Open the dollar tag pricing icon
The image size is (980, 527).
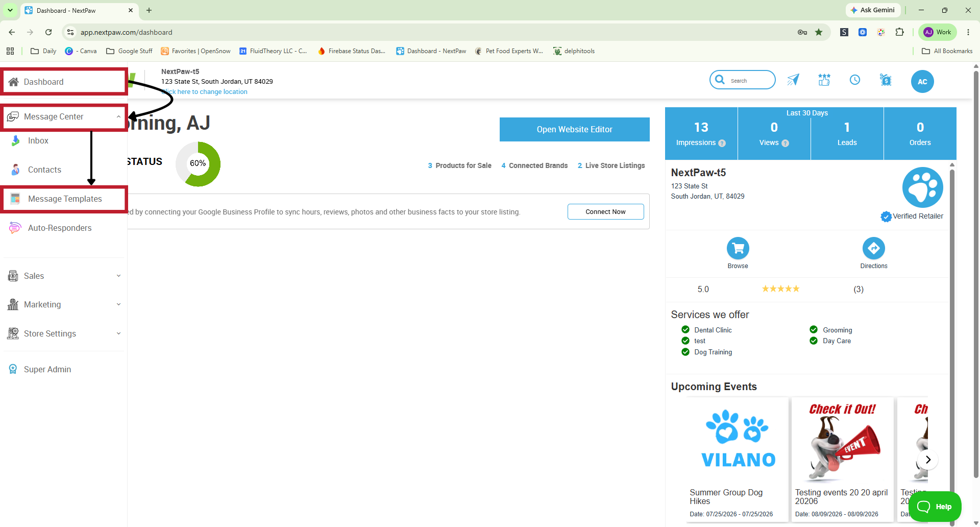(886, 80)
